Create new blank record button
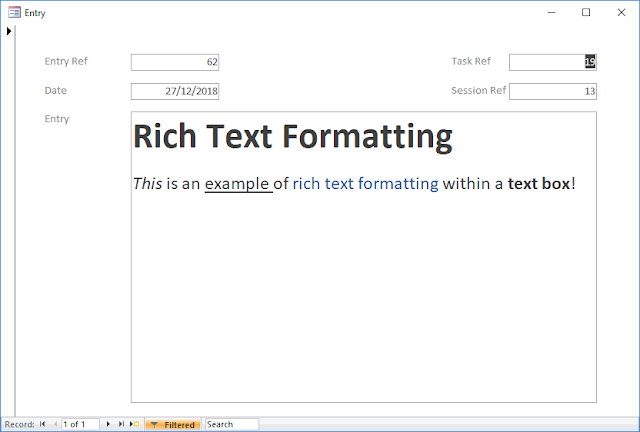Screen dimensions: 640x432 (x=134, y=424)
